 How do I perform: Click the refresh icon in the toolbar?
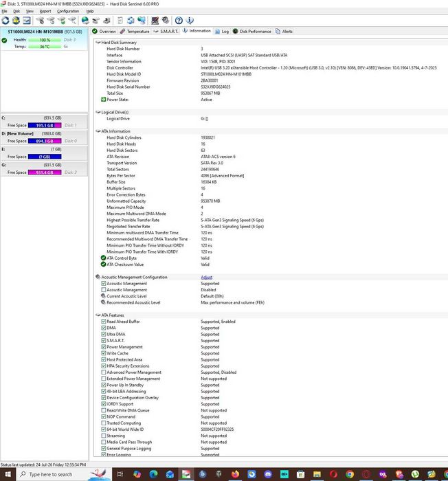coord(5,21)
